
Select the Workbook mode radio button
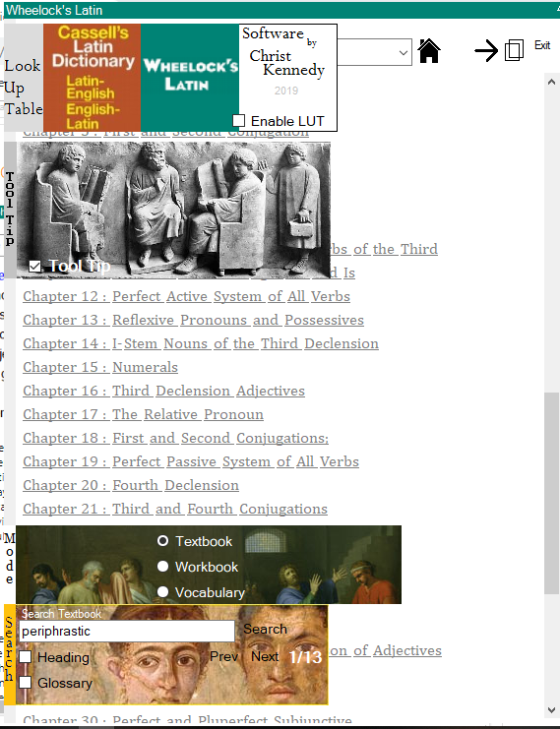[x=162, y=567]
